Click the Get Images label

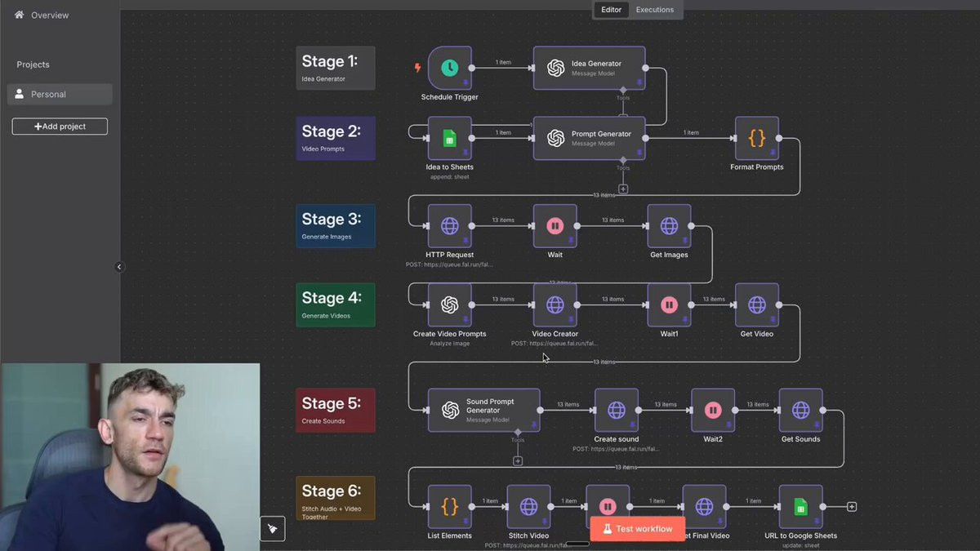[x=670, y=255]
